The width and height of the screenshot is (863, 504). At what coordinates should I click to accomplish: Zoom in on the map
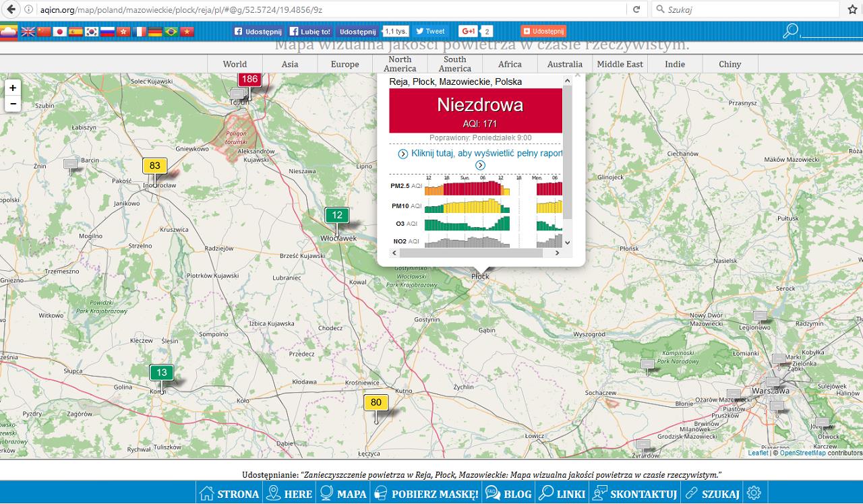click(x=13, y=88)
